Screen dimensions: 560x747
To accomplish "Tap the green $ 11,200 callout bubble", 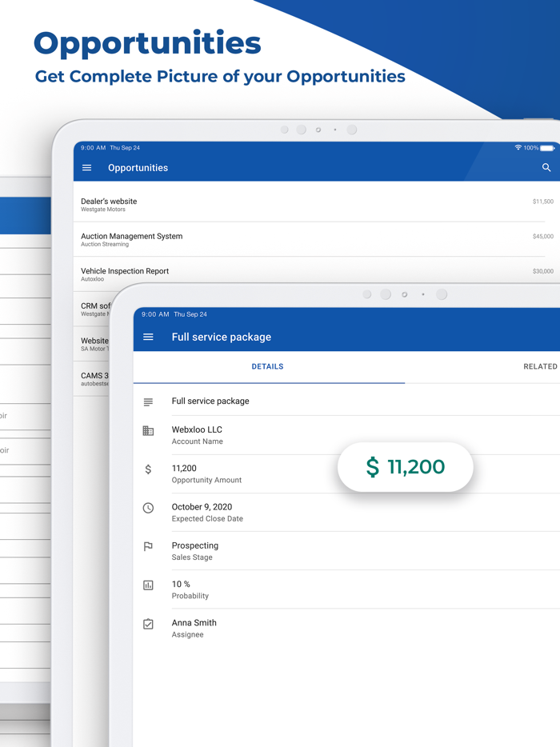I will 405,467.
